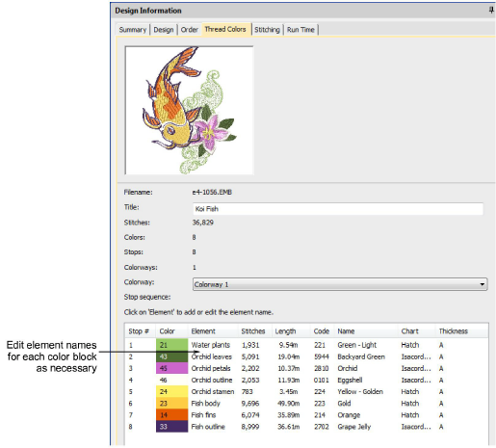Click length value 36.61m

(289, 427)
